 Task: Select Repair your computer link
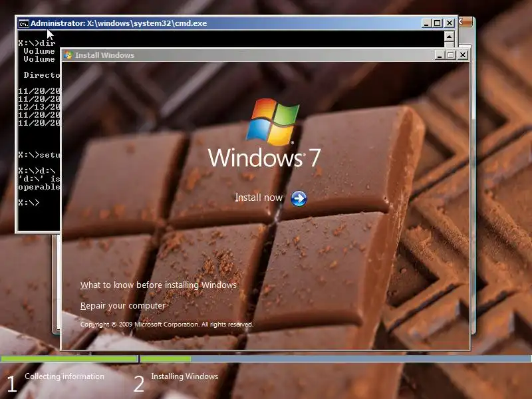123,306
